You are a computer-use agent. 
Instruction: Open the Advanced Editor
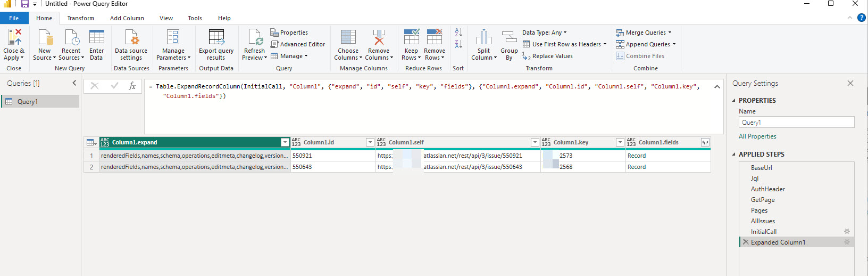click(298, 44)
